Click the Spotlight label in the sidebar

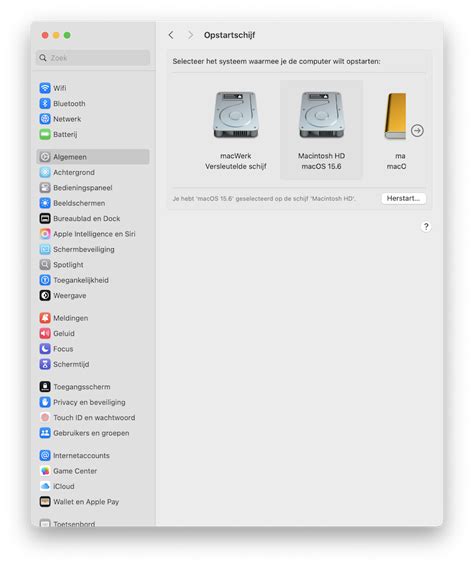tap(68, 265)
